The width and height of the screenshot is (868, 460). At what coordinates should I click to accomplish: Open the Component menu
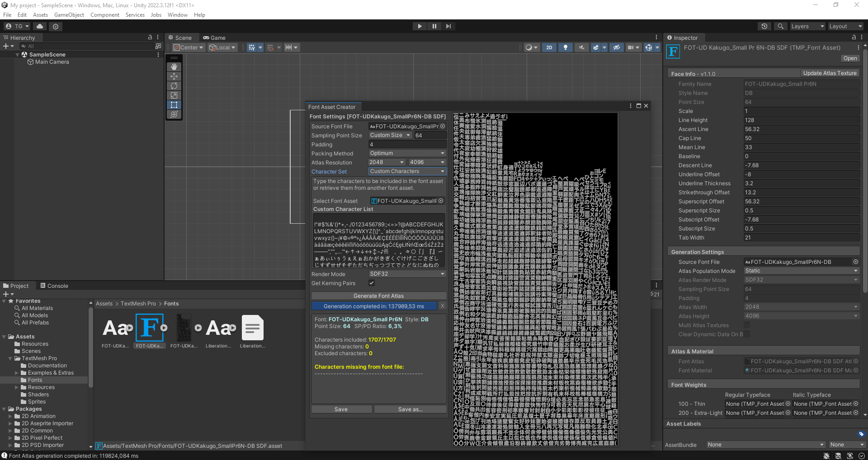(105, 15)
